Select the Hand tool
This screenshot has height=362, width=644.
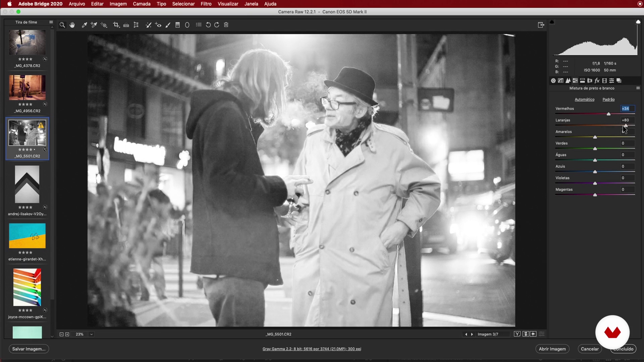click(72, 25)
